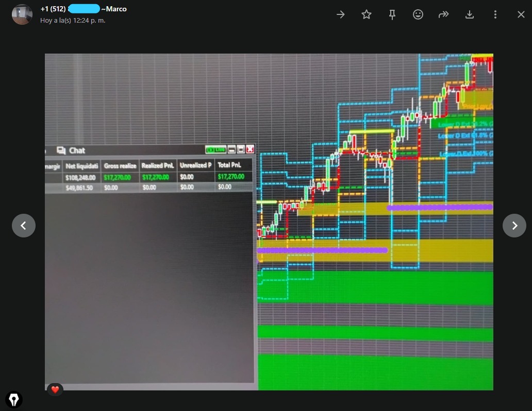Star this message with the star icon
This screenshot has width=532, height=411.
pyautogui.click(x=367, y=15)
